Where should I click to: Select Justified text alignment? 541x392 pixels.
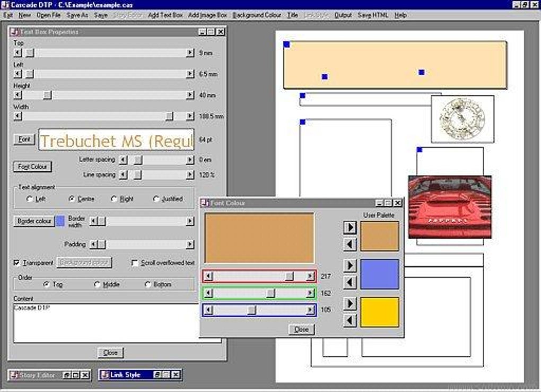tap(168, 199)
